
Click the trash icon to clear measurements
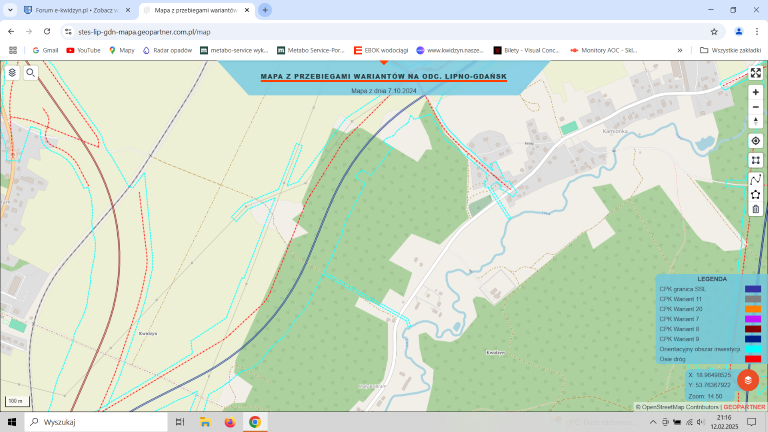(756, 209)
